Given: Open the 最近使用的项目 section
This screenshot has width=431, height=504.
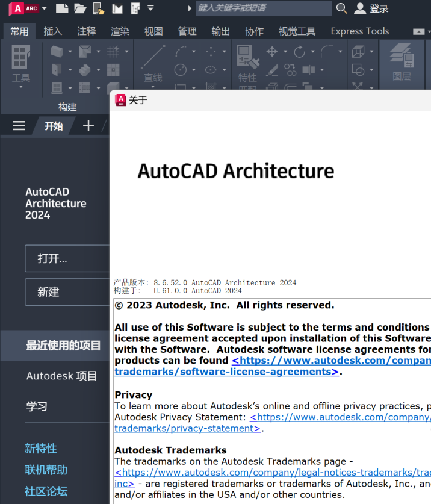Looking at the screenshot, I should [x=55, y=346].
